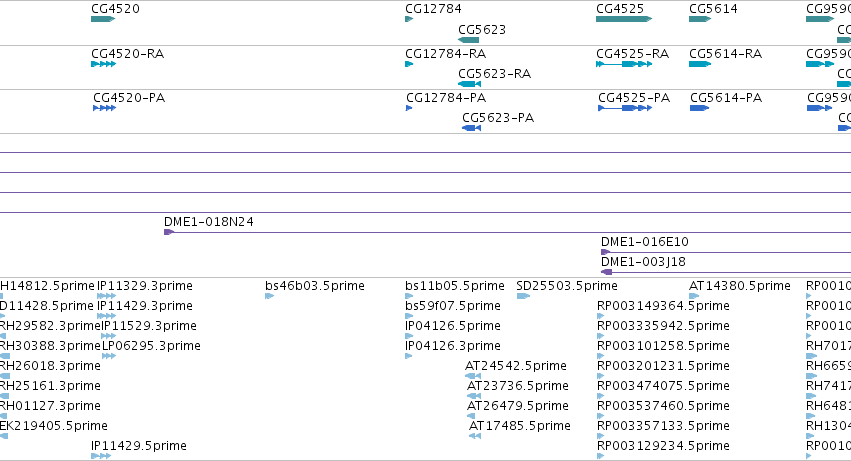This screenshot has height=461, width=851.
Task: Click the DME1-003J18 clone start marker
Action: [607, 272]
